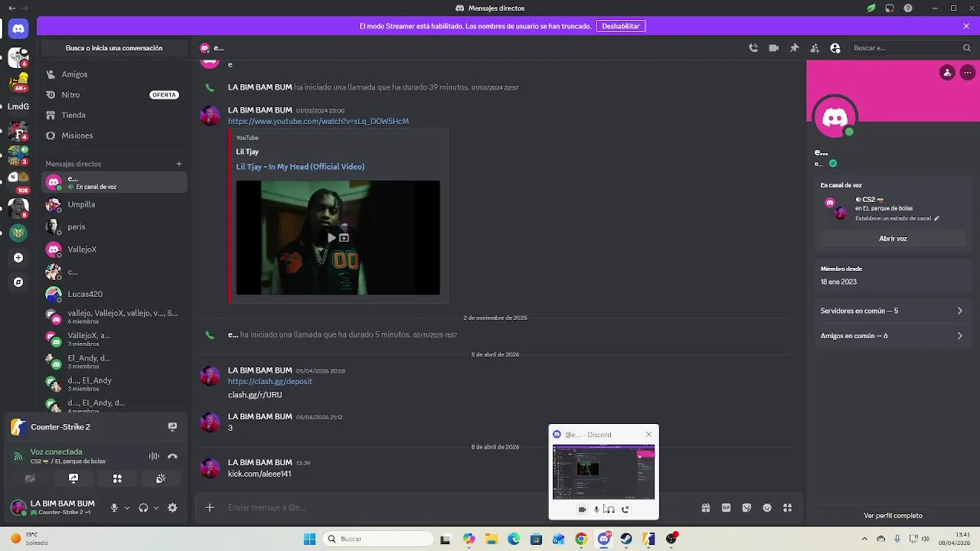Add a server plus icon
Screen dimensions: 980x551
[18, 258]
